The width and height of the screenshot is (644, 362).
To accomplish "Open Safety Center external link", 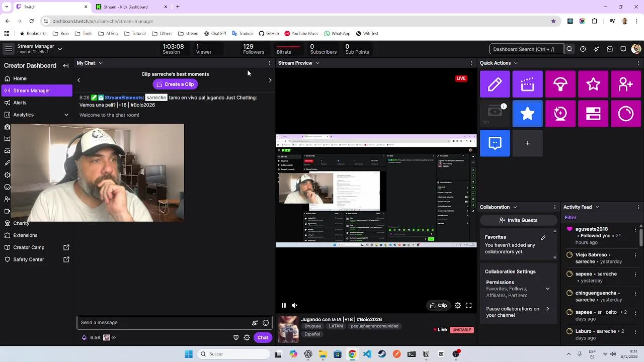I will pos(36,259).
